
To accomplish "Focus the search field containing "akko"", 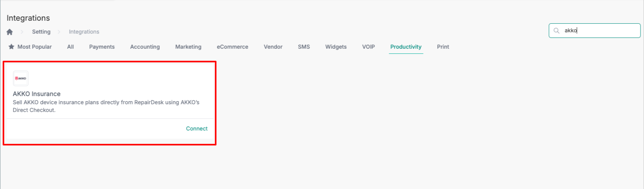I will (x=599, y=31).
